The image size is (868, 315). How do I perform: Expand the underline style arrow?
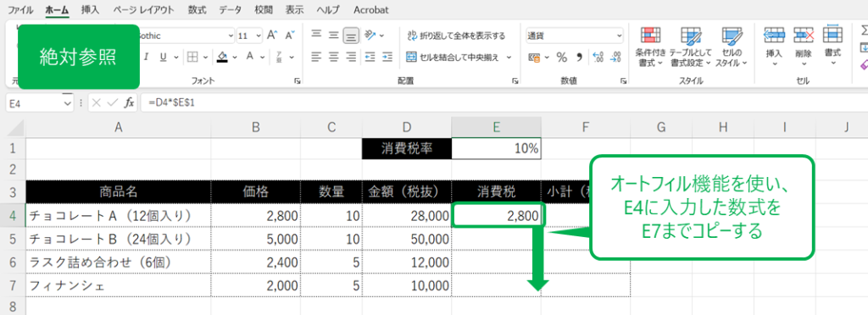pos(176,57)
